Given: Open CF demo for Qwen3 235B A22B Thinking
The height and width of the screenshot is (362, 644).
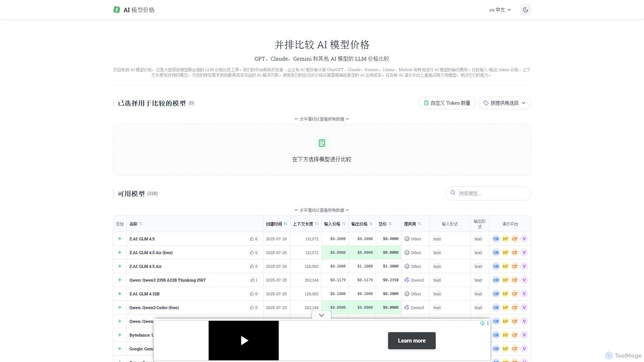Looking at the screenshot, I should coord(515,280).
